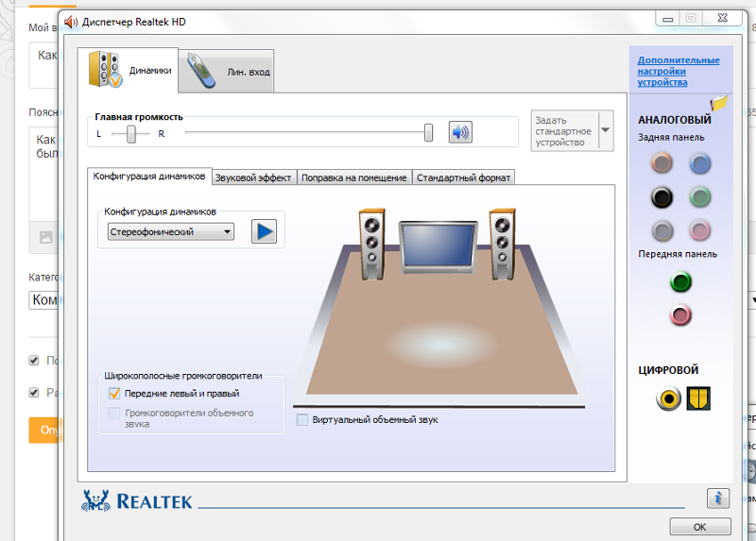Select the green front panel jack
The image size is (756, 541).
coord(679,281)
